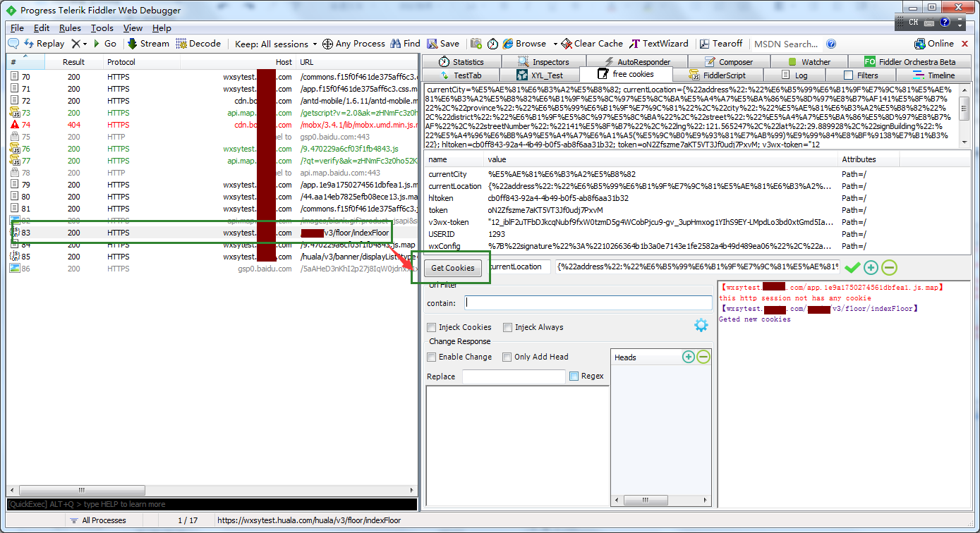Open the Edit menu
This screenshot has height=533, width=980.
coord(42,28)
